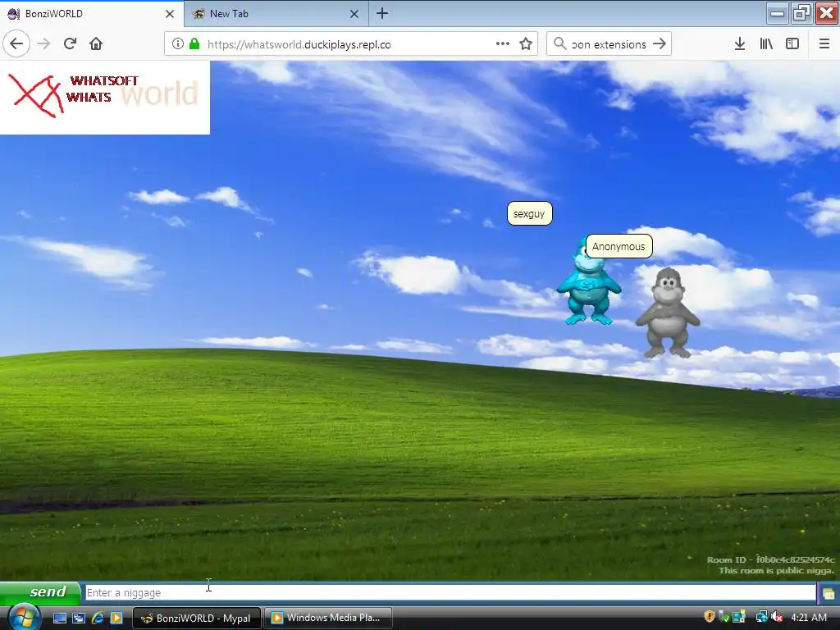
Task: Go back using the browser back arrow
Action: pyautogui.click(x=16, y=44)
